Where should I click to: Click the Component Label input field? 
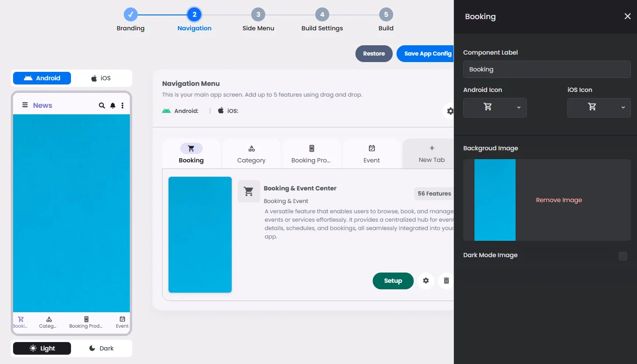(x=547, y=69)
